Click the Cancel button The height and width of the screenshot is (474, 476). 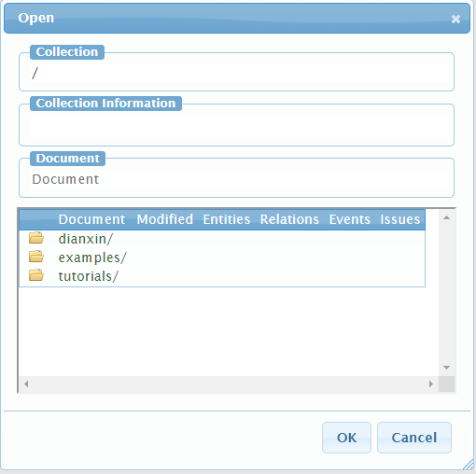(414, 438)
